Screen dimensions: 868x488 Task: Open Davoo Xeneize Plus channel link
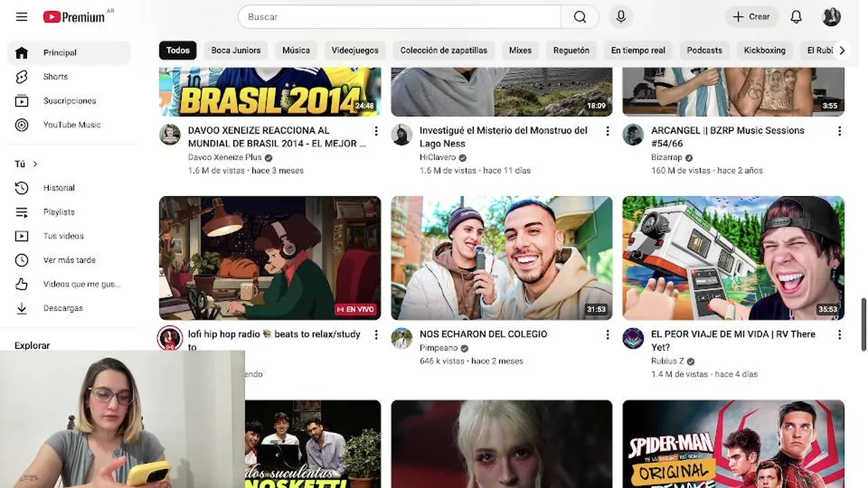coord(224,157)
